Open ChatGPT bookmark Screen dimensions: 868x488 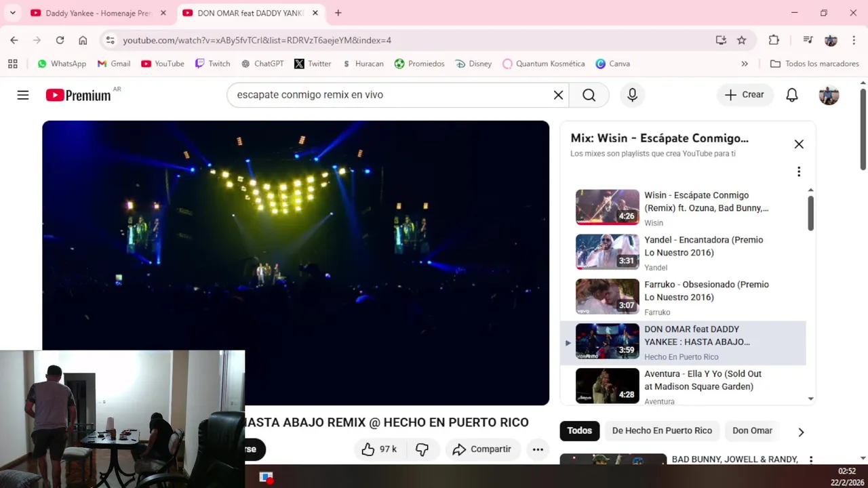262,64
